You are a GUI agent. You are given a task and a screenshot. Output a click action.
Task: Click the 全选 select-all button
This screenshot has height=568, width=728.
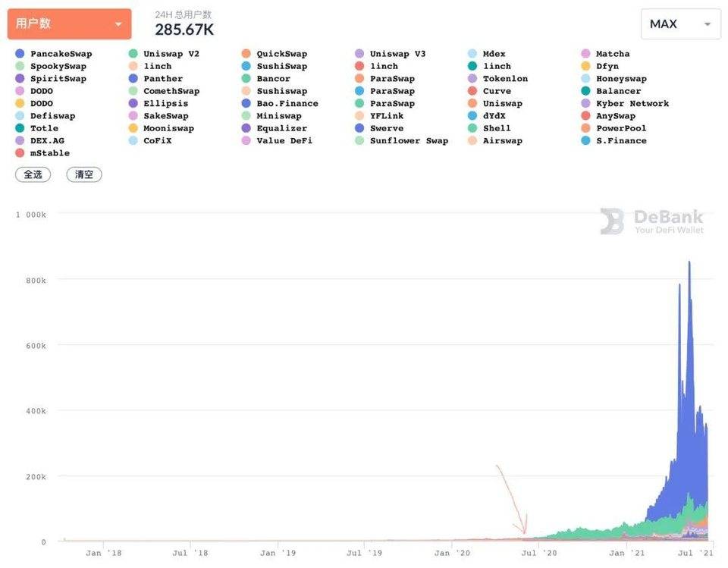pos(33,174)
